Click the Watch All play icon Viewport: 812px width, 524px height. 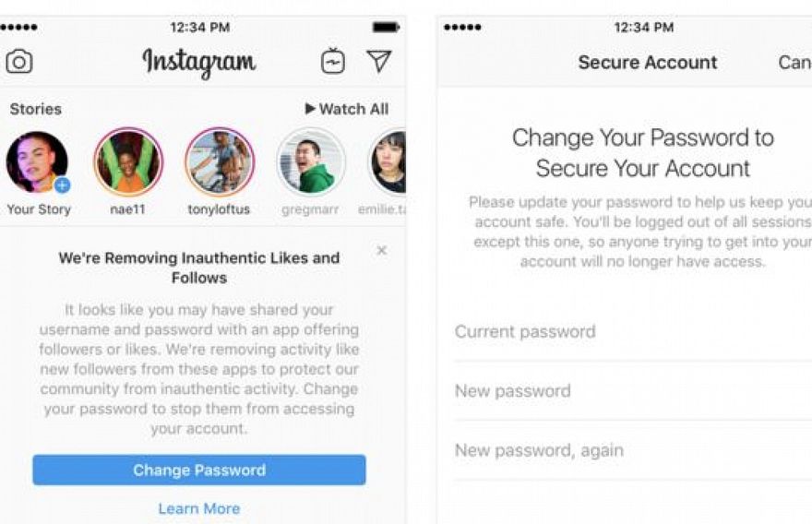310,109
